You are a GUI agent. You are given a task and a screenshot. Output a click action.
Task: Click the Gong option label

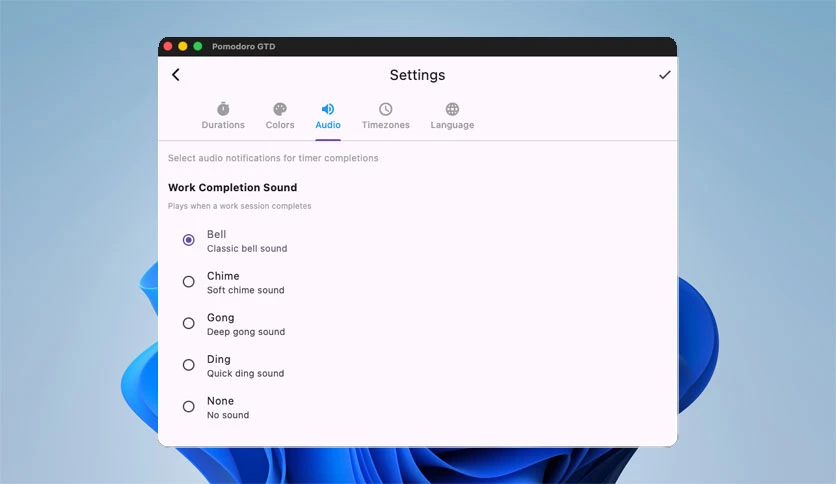pyautogui.click(x=220, y=318)
